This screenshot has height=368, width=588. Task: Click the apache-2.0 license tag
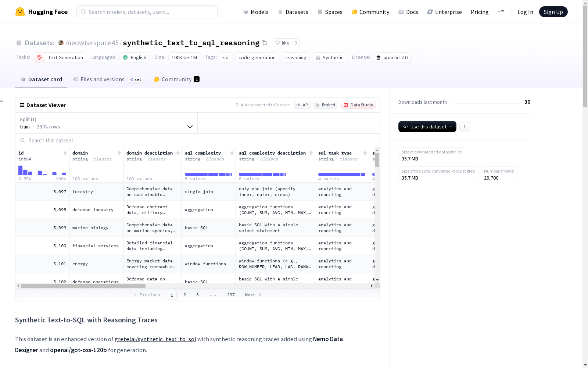392,57
